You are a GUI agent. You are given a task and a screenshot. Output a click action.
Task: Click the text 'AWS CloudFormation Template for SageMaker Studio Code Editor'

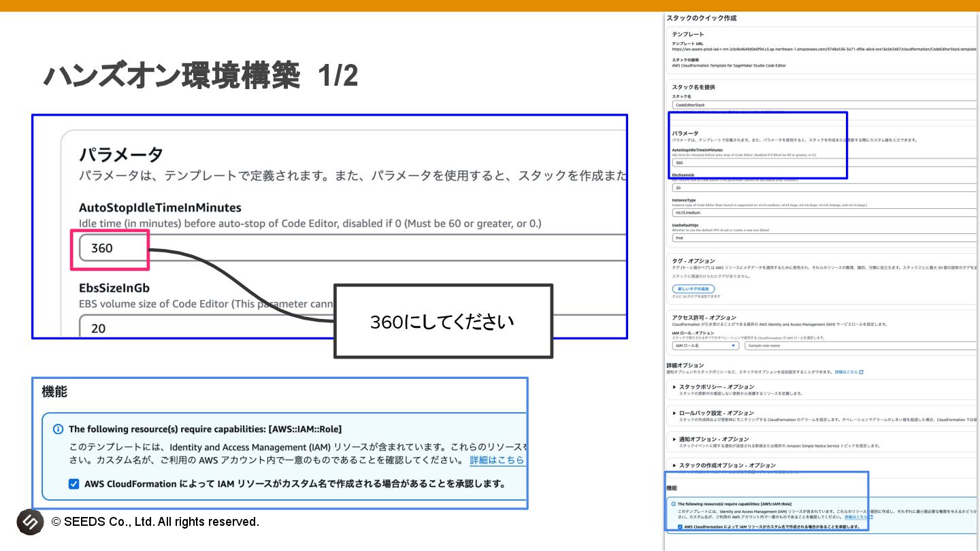[729, 65]
